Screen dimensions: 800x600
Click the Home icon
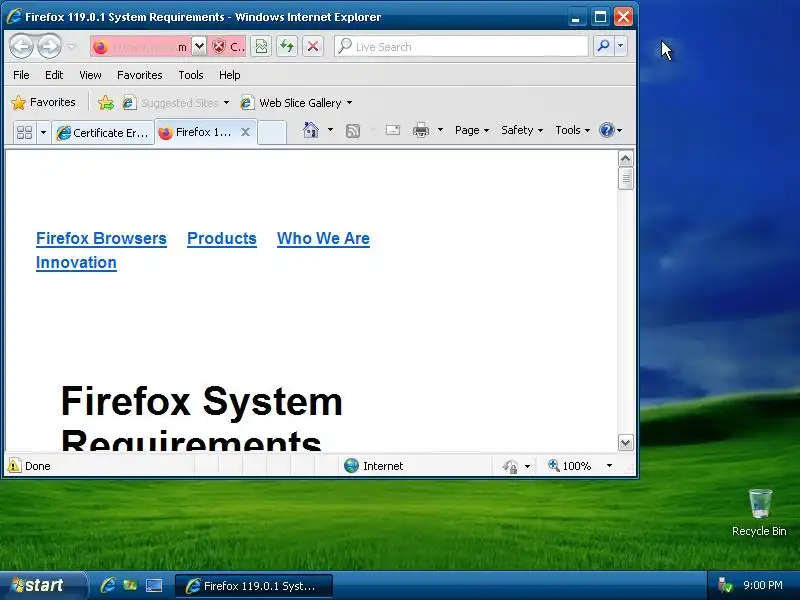(x=310, y=130)
